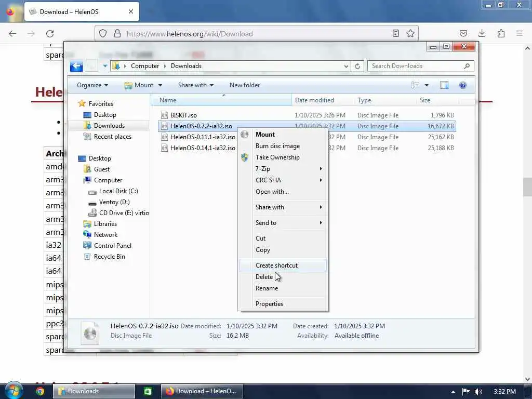Screen dimensions: 532x399
Task: Open the Explorer help icon
Action: [x=462, y=85]
